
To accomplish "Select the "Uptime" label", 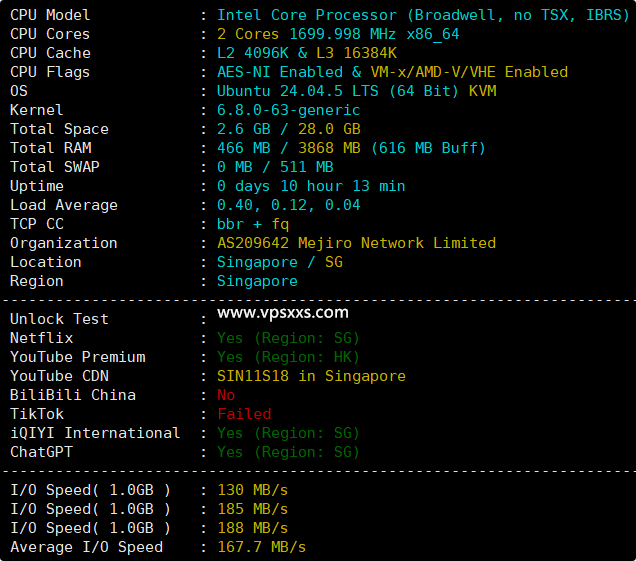I will (37, 187).
